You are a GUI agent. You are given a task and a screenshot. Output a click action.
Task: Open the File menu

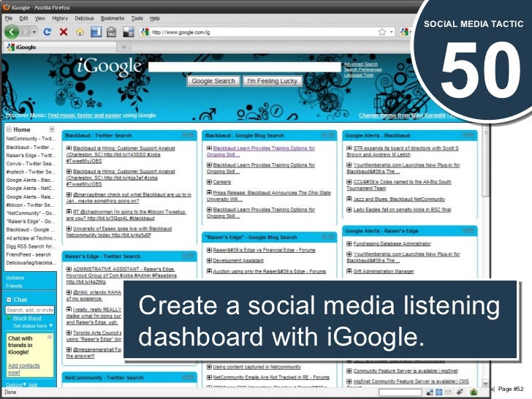tap(9, 18)
